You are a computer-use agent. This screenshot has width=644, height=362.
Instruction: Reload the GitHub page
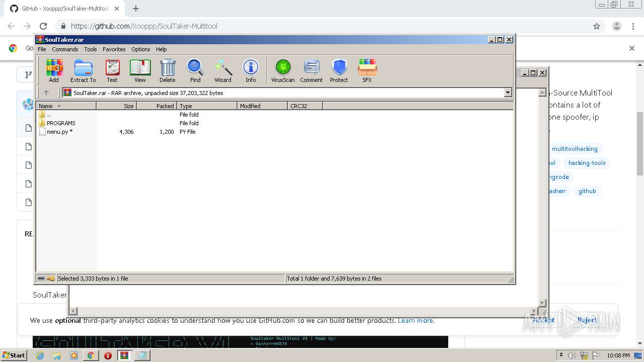point(43,26)
